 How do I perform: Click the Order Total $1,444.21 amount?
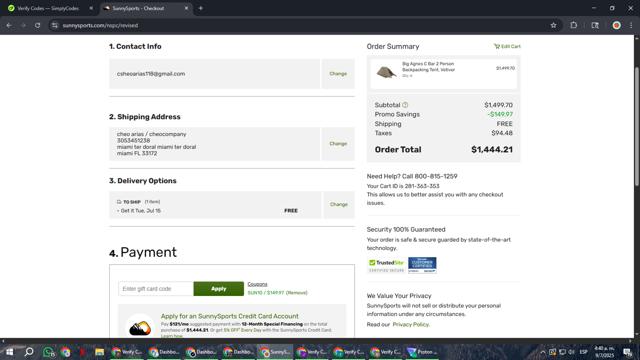[492, 149]
